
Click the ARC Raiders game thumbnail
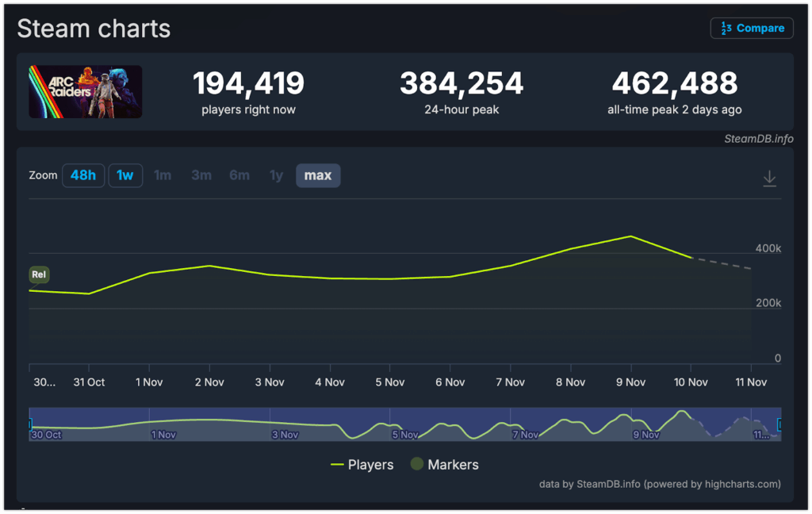coord(86,92)
